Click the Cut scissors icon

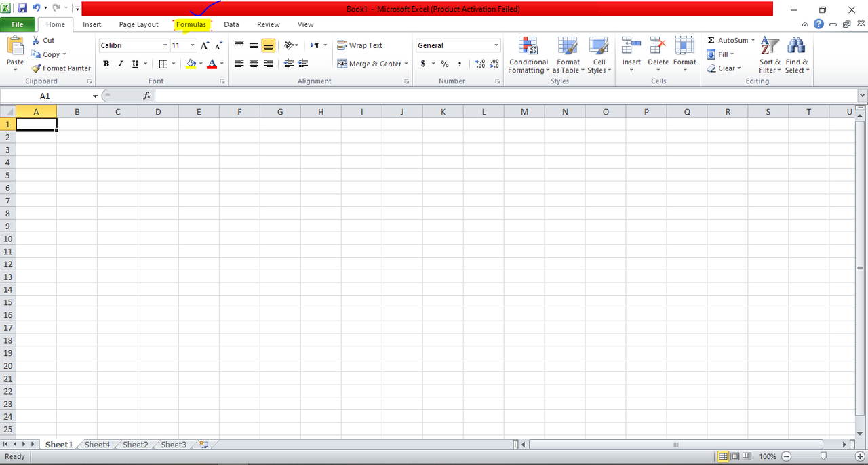(x=36, y=40)
